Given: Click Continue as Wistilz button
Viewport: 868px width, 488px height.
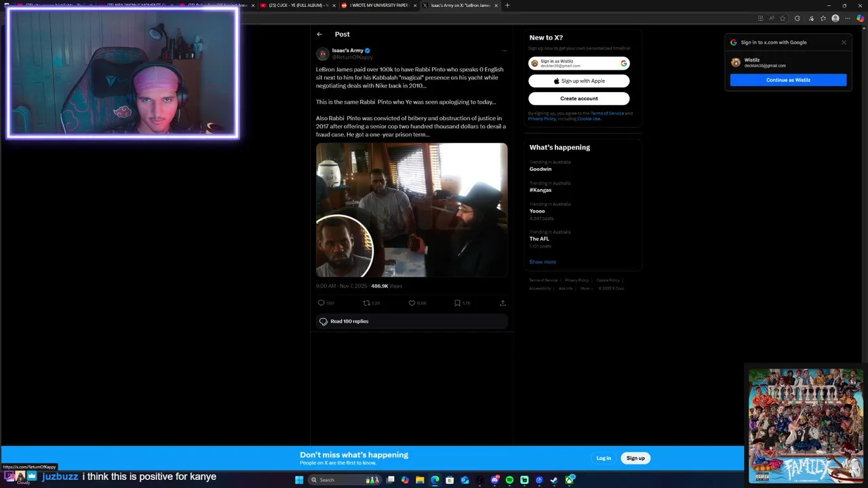Looking at the screenshot, I should pyautogui.click(x=788, y=80).
